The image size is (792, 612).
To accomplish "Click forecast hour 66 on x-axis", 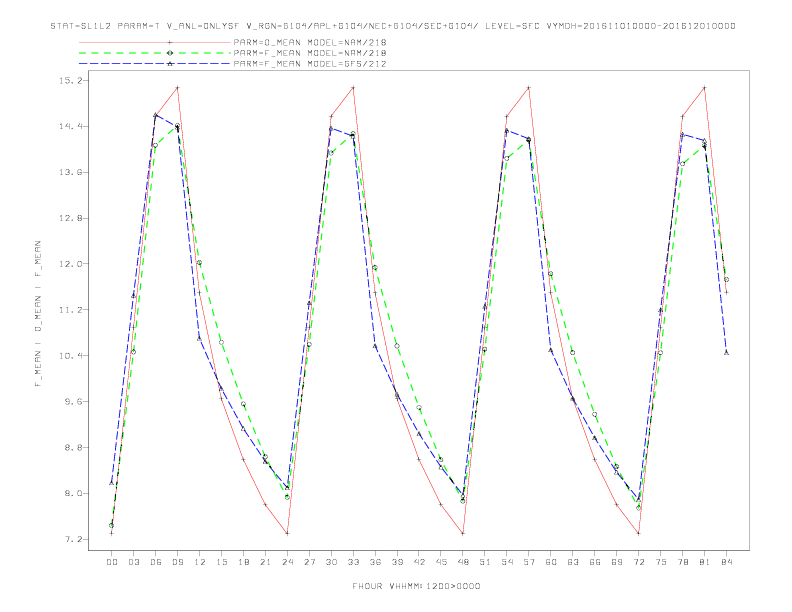I will tap(595, 562).
